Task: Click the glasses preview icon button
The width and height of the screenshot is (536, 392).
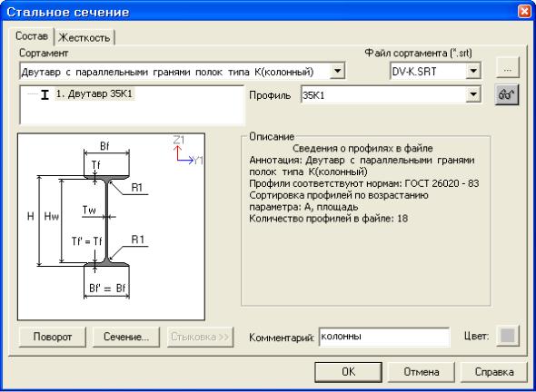Action: click(507, 94)
